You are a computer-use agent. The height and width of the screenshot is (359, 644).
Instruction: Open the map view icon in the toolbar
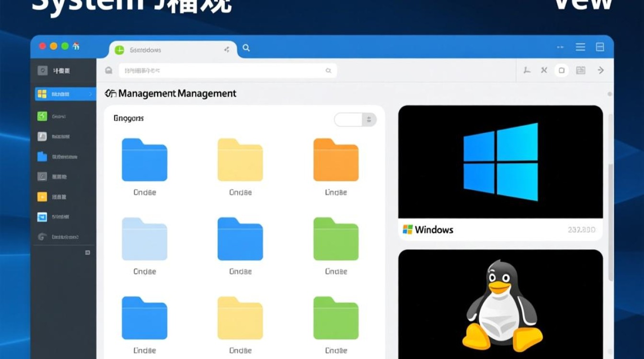tap(581, 70)
